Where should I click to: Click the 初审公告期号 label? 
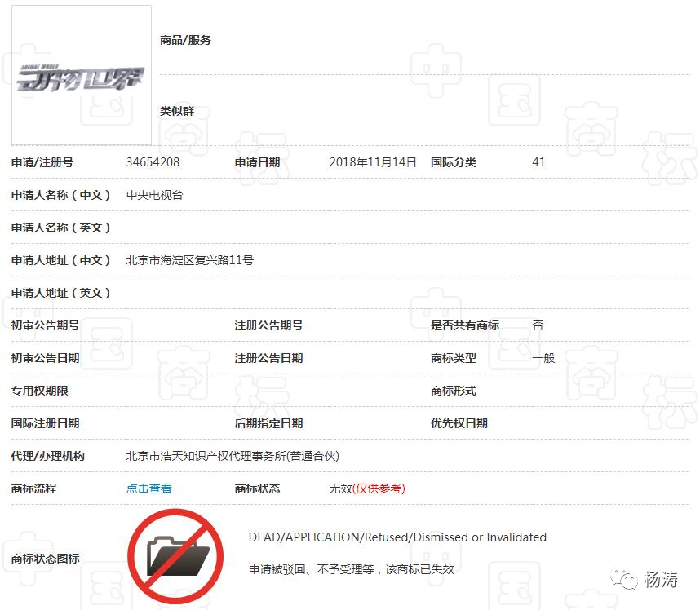pyautogui.click(x=45, y=325)
